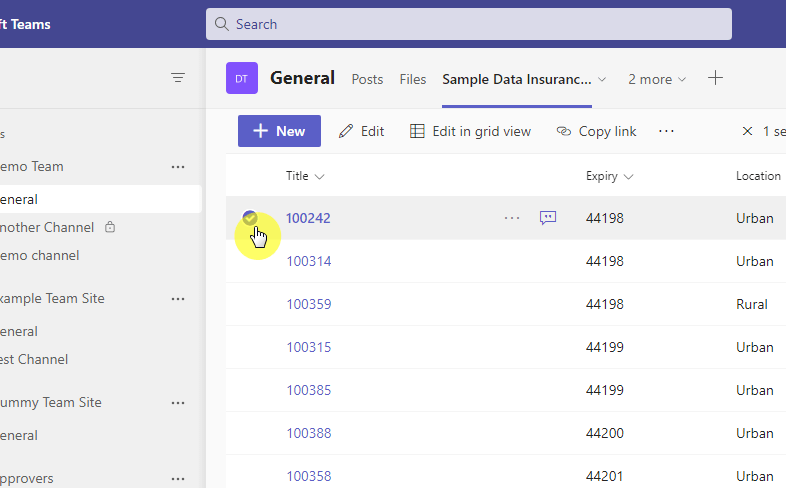Click the Edit in grid view button
The height and width of the screenshot is (488, 786).
point(470,131)
